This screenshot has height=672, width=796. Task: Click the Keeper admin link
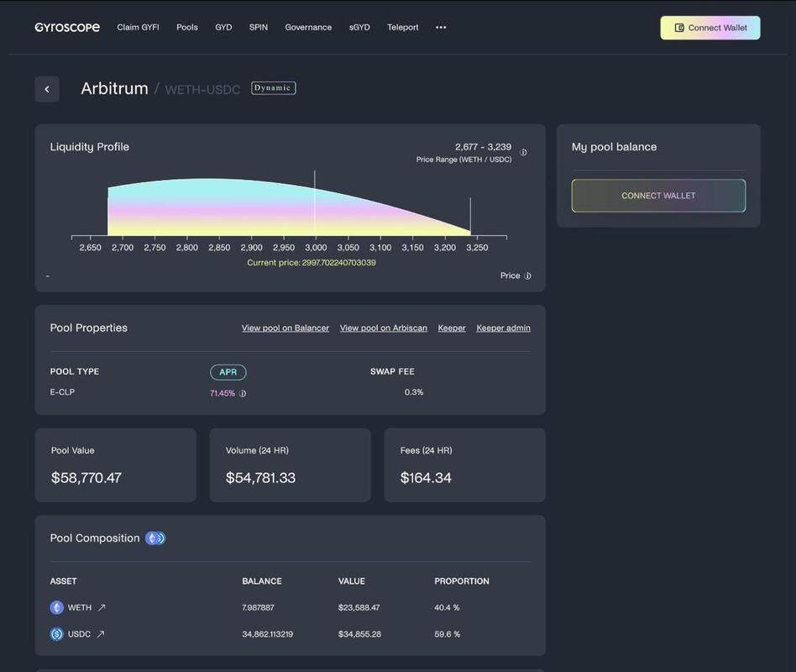503,328
